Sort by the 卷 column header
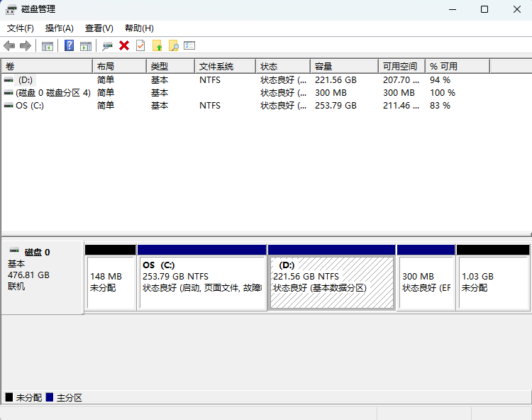This screenshot has height=420, width=532. click(x=47, y=66)
